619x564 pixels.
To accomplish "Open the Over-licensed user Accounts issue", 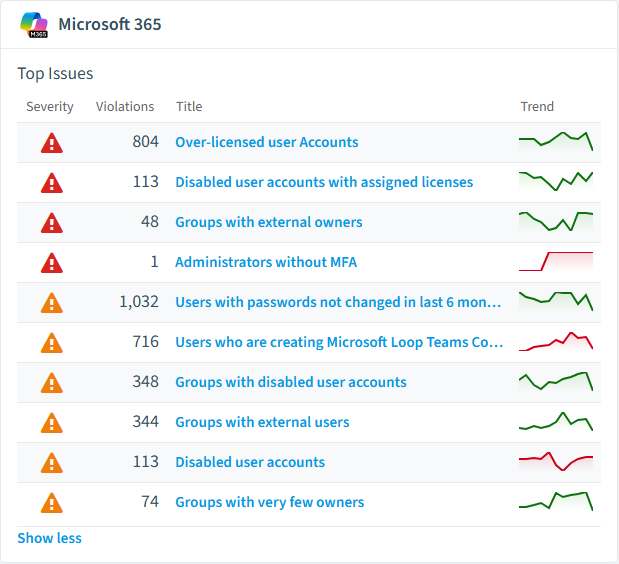I will 267,142.
